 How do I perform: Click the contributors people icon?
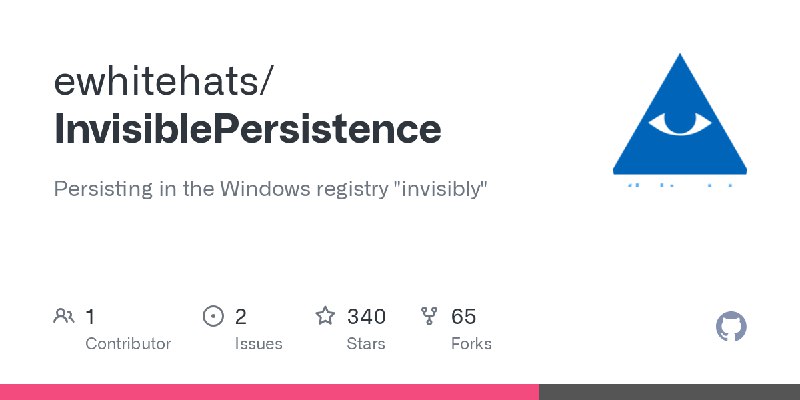[x=64, y=316]
